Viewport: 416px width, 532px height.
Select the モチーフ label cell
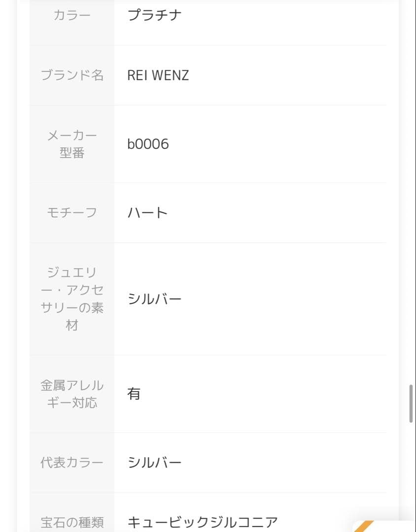coord(72,213)
